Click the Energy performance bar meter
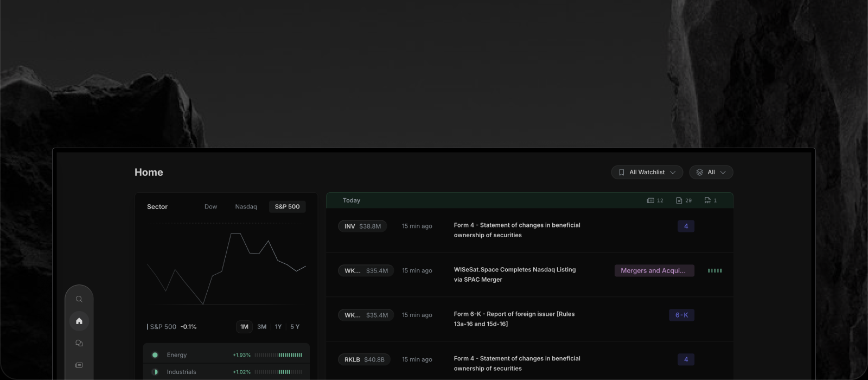 coord(278,355)
